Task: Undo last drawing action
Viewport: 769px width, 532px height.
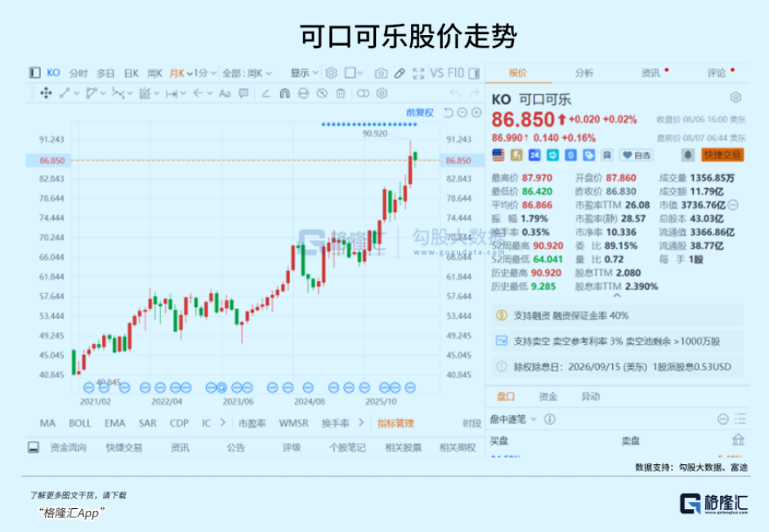Action: [455, 93]
